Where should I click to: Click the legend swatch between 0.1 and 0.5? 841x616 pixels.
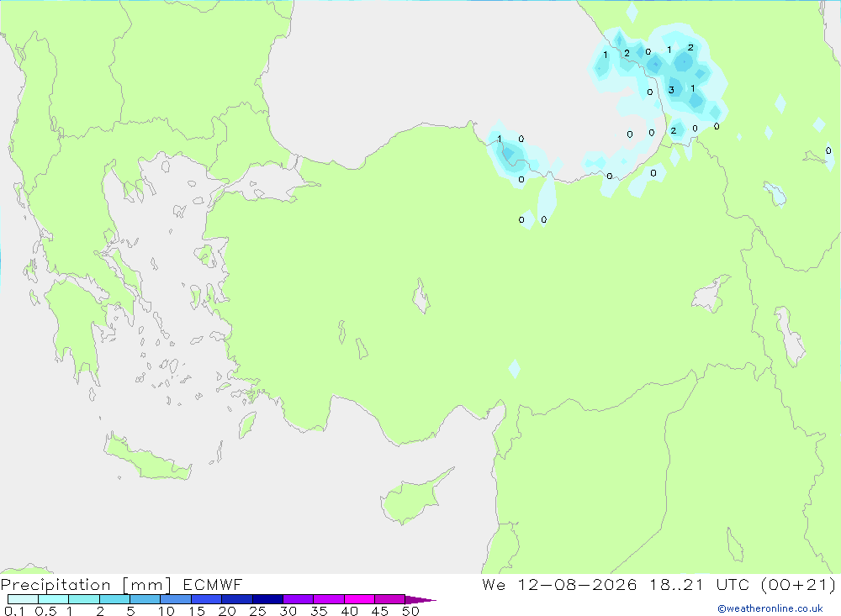23,599
